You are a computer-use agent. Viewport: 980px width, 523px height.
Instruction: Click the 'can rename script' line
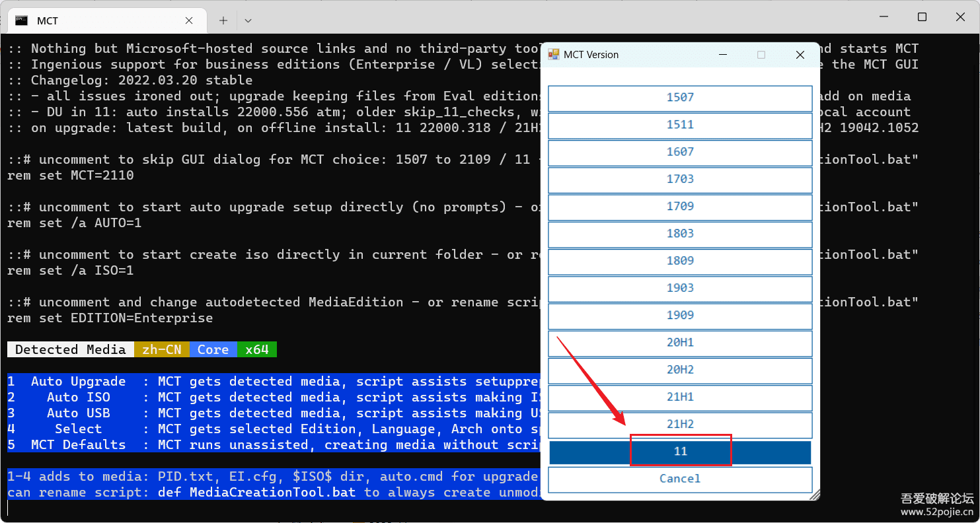[x=274, y=493]
